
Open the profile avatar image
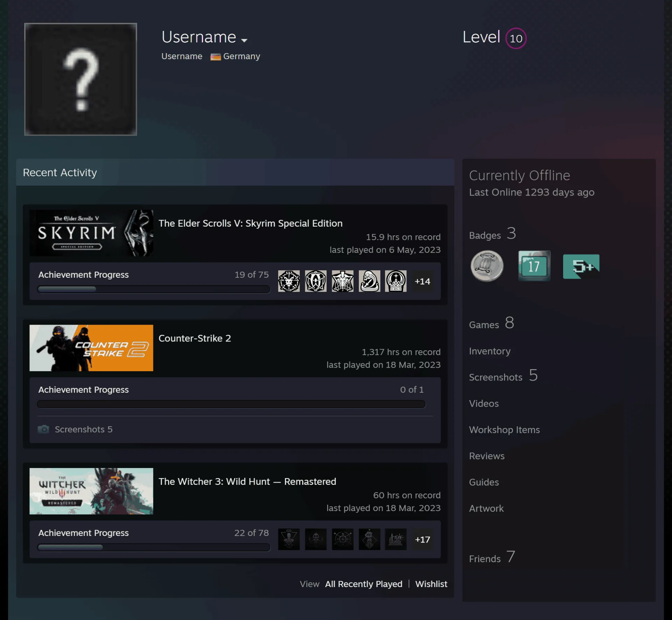(x=80, y=79)
